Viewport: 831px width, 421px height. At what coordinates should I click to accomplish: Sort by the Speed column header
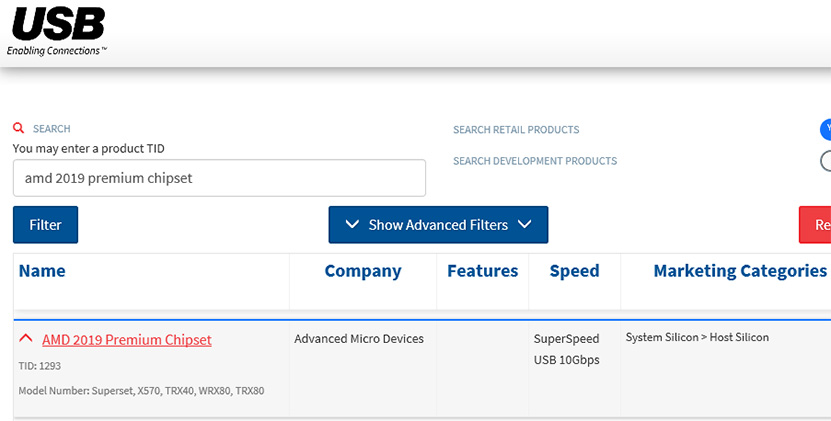(574, 271)
